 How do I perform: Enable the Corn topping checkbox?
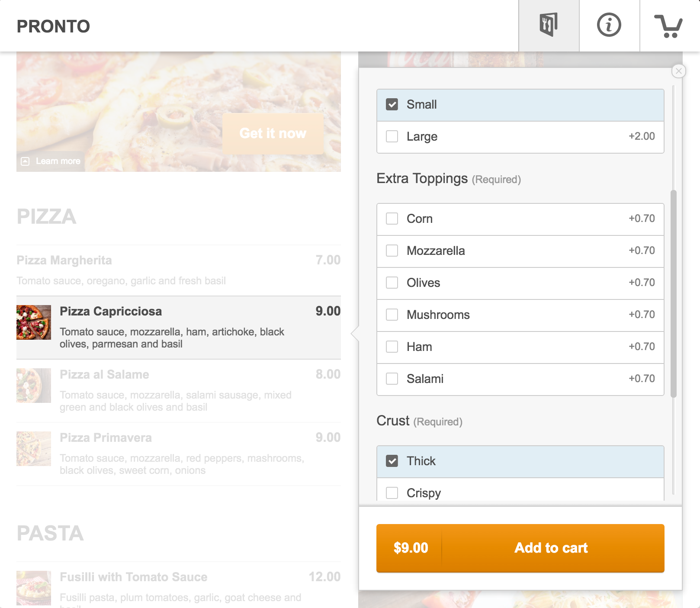coord(392,219)
